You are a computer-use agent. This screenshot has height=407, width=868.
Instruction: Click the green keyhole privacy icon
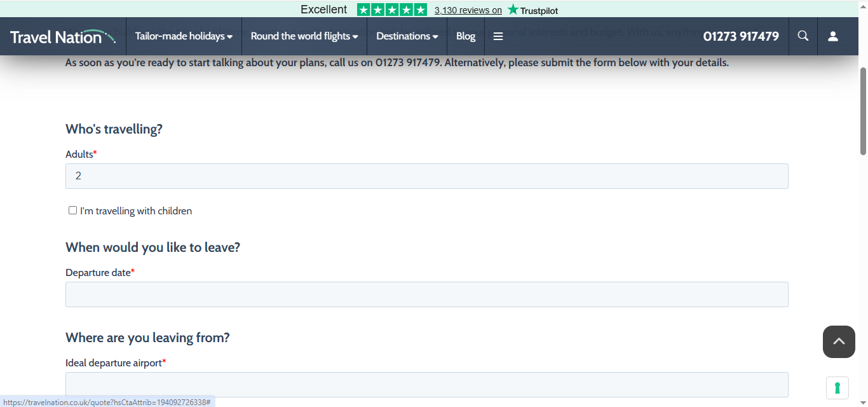click(x=837, y=387)
